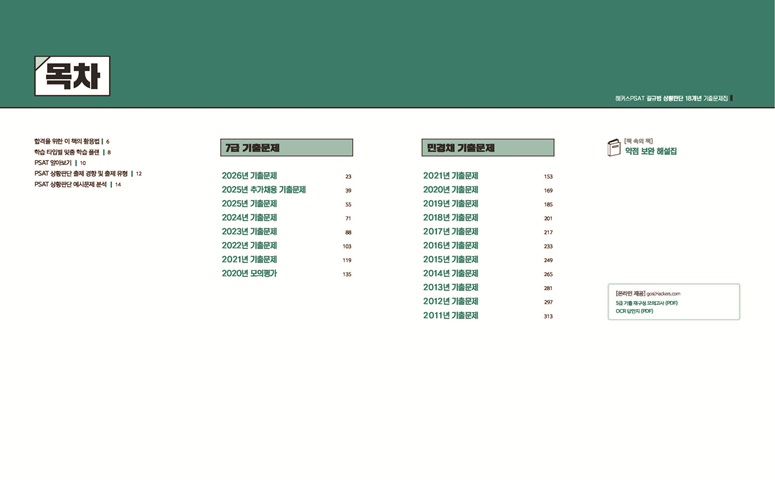Click page number 265 beside 2014년
This screenshot has height=480, width=775.
548,274
